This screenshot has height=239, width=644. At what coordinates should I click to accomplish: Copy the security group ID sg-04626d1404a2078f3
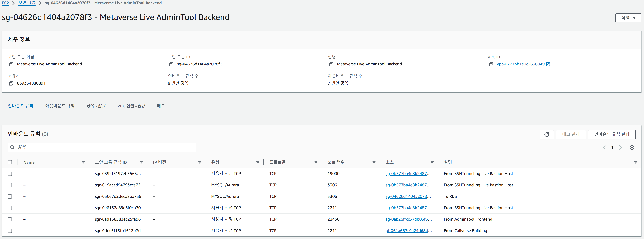click(x=171, y=64)
